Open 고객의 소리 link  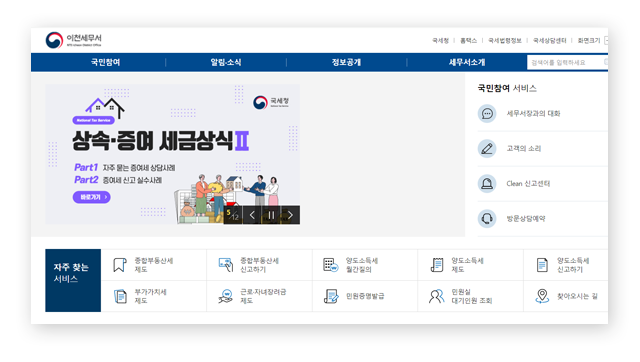[x=524, y=149]
